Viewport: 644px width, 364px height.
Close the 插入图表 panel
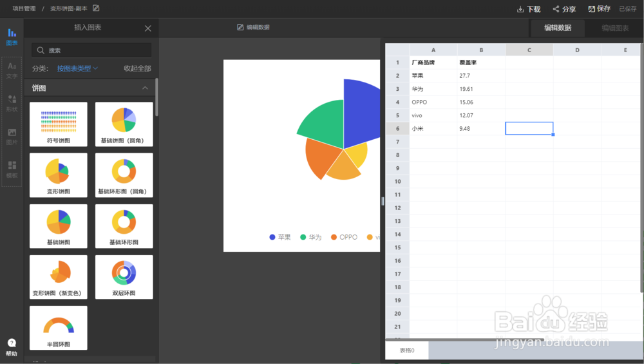coord(148,28)
